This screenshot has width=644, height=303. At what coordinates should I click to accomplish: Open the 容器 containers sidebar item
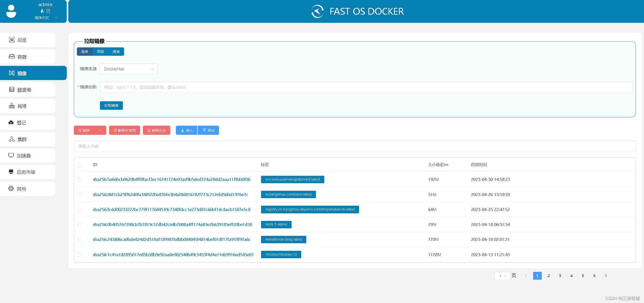[28, 57]
